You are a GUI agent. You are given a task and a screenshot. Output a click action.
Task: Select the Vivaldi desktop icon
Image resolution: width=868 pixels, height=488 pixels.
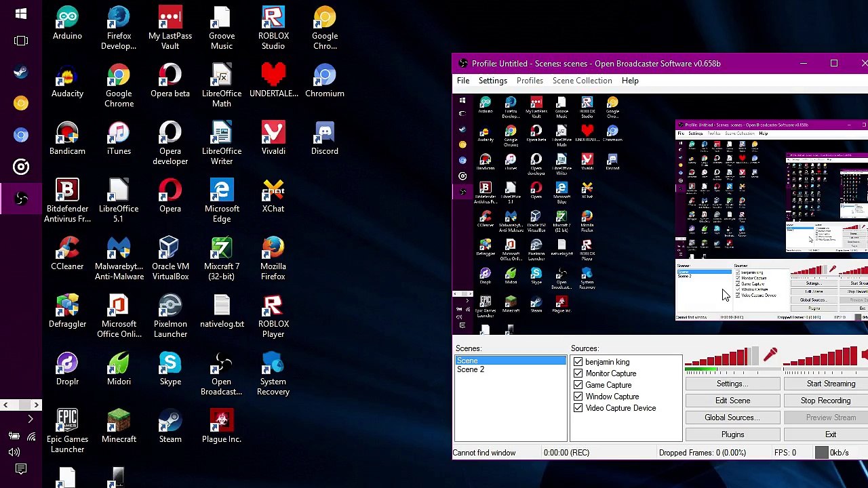pyautogui.click(x=273, y=138)
